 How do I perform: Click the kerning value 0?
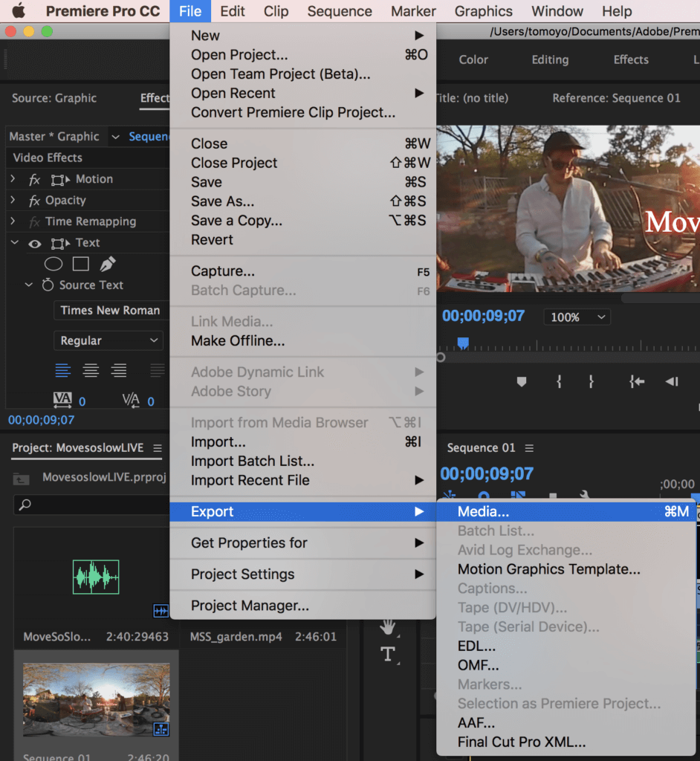151,401
